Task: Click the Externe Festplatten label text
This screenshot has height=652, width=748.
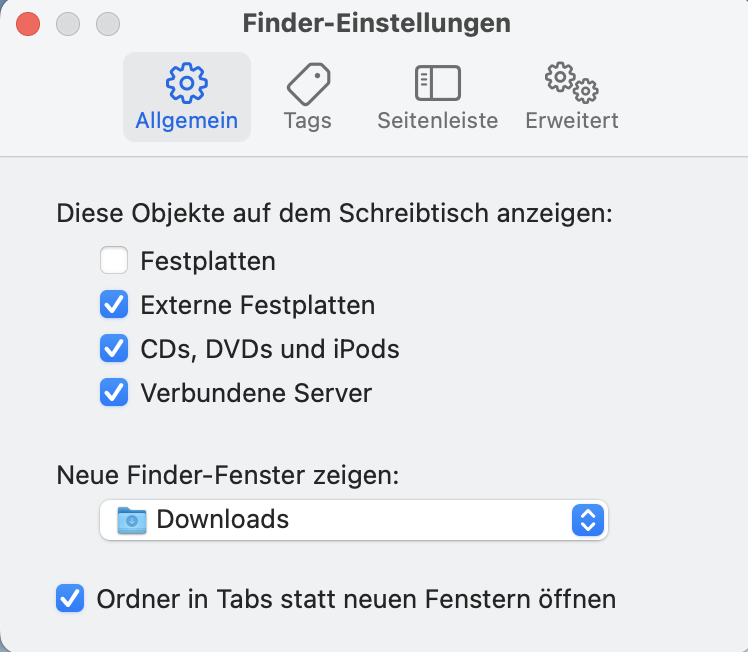Action: [x=258, y=305]
